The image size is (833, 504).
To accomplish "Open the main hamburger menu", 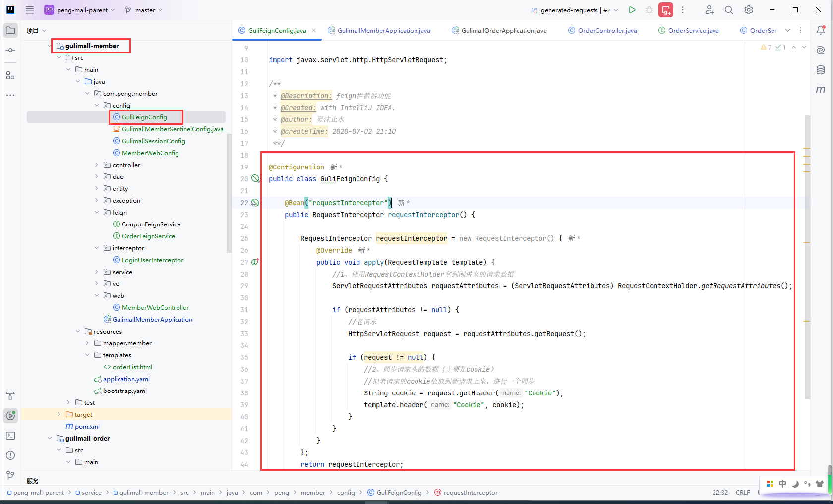I will click(30, 10).
